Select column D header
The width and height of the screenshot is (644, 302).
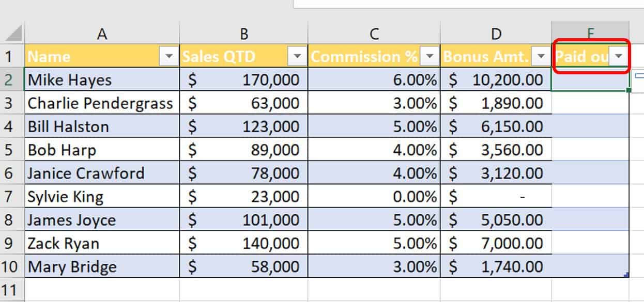coord(496,34)
